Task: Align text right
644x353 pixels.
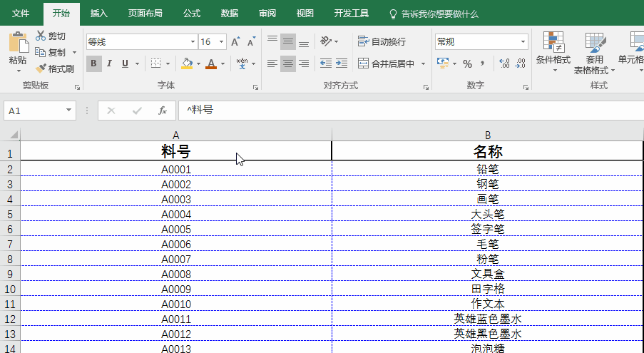Action: (304, 63)
